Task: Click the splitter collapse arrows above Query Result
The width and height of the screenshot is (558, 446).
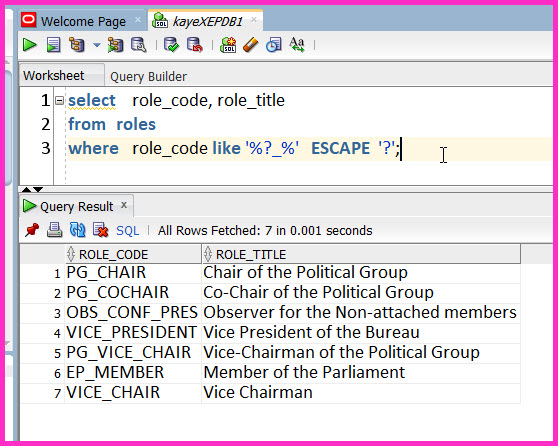Action: coord(32,189)
